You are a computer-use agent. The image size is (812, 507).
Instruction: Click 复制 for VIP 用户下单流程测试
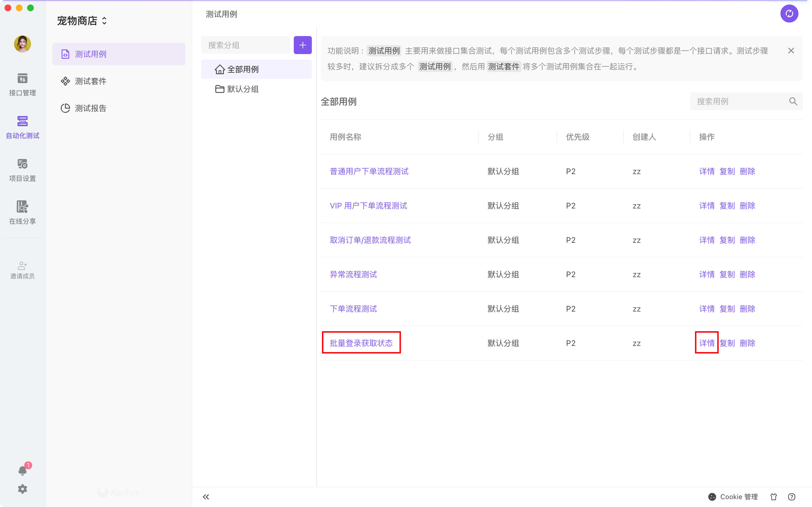[727, 206]
